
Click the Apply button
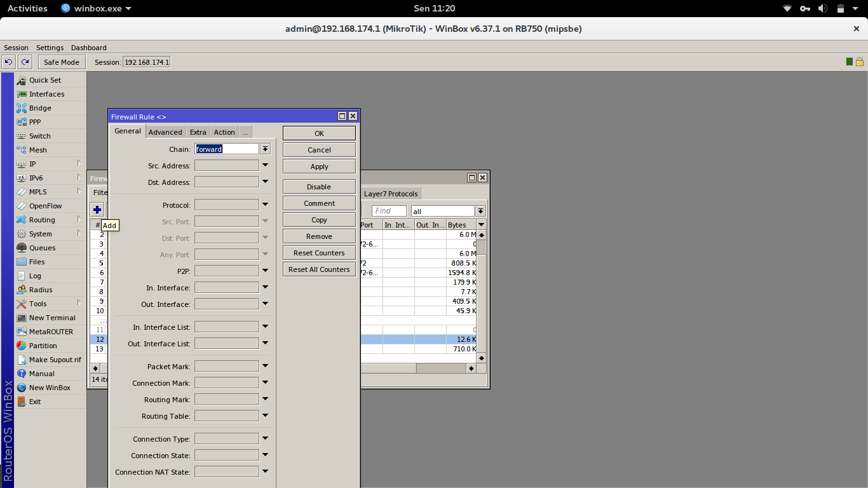click(319, 166)
